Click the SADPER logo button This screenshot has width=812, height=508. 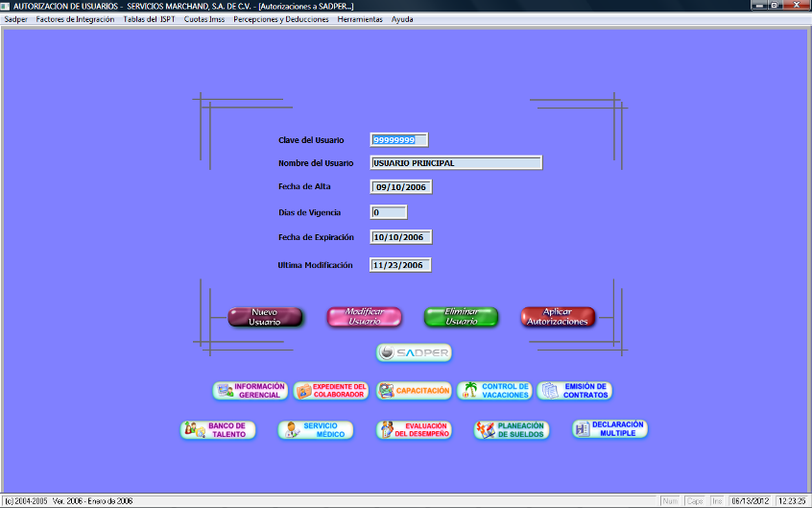(x=414, y=352)
